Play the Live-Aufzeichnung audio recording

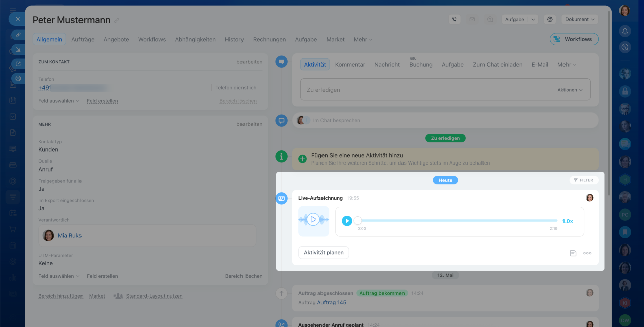(x=347, y=221)
